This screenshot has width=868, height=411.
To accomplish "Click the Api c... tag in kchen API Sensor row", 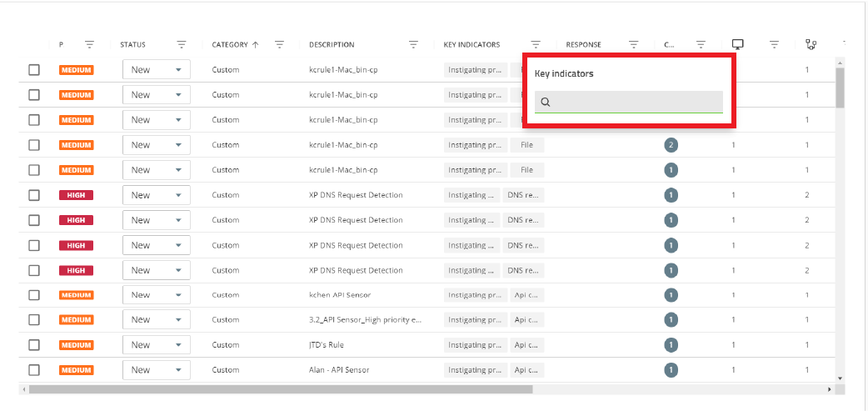I will (x=527, y=295).
